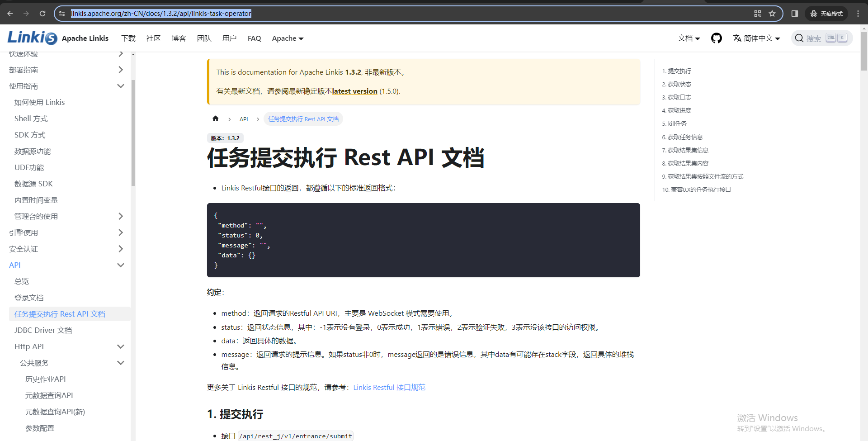868x441 pixels.
Task: Open 用户 in the navbar
Action: click(230, 38)
